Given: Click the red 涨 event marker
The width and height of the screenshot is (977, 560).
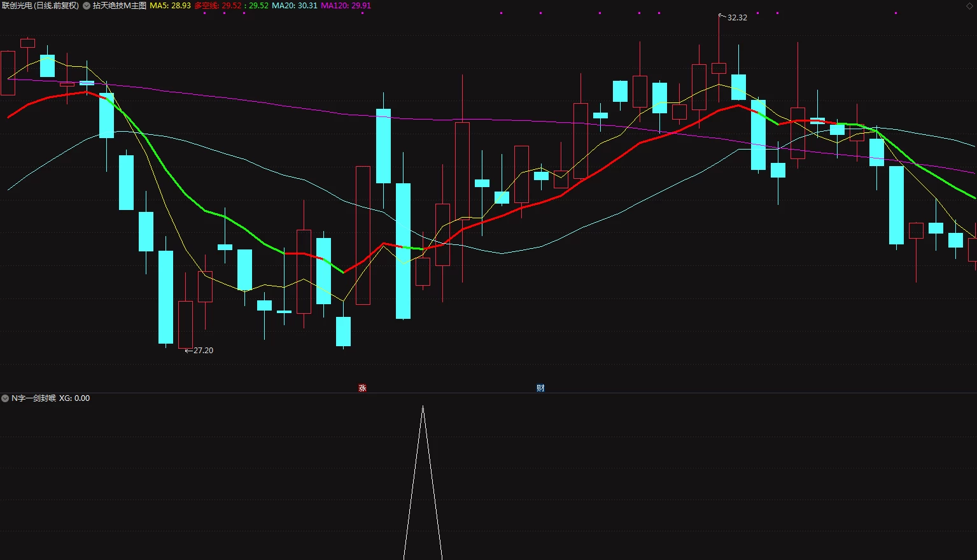Looking at the screenshot, I should [362, 388].
